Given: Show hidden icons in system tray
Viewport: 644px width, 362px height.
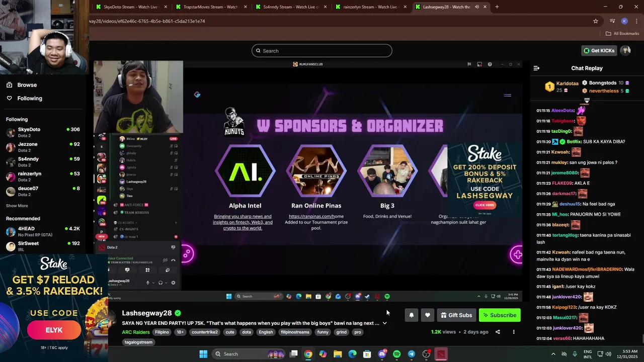Looking at the screenshot, I should coord(553,354).
